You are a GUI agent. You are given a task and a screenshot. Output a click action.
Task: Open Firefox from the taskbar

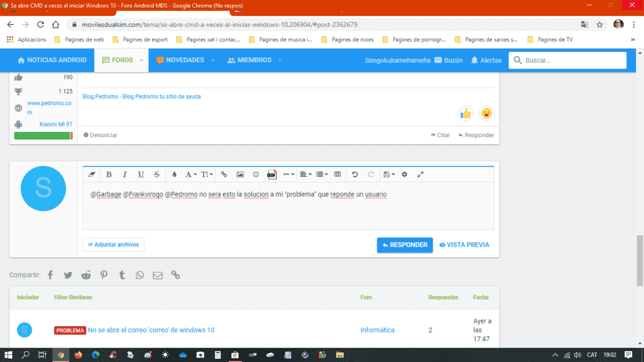pyautogui.click(x=78, y=355)
